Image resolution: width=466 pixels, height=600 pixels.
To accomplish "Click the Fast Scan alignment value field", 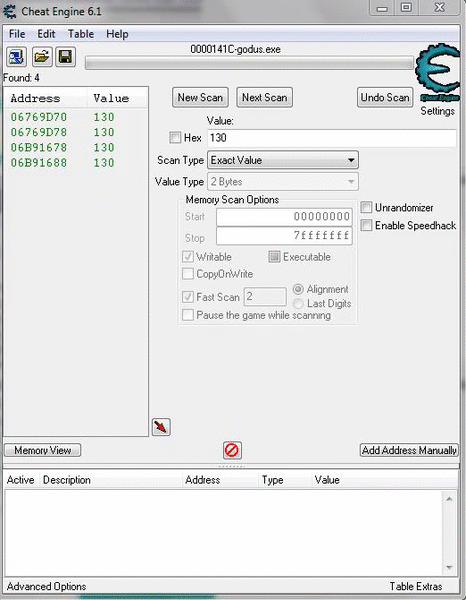I will 265,297.
